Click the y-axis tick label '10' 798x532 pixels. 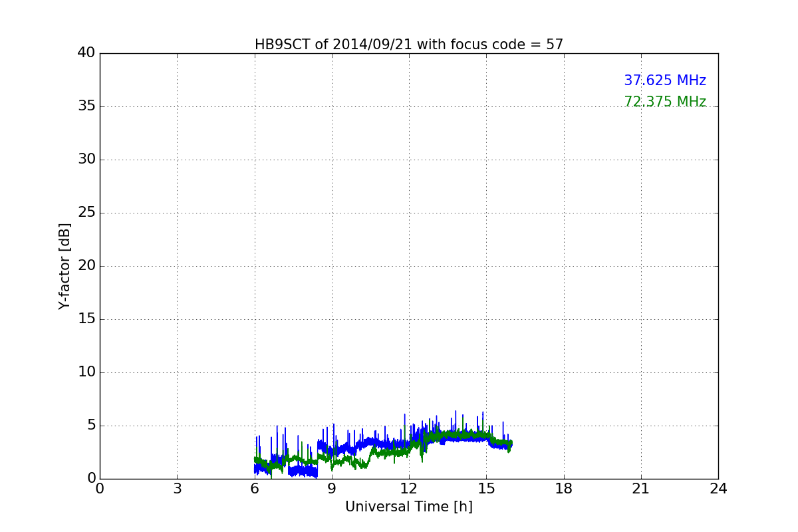[x=86, y=372]
